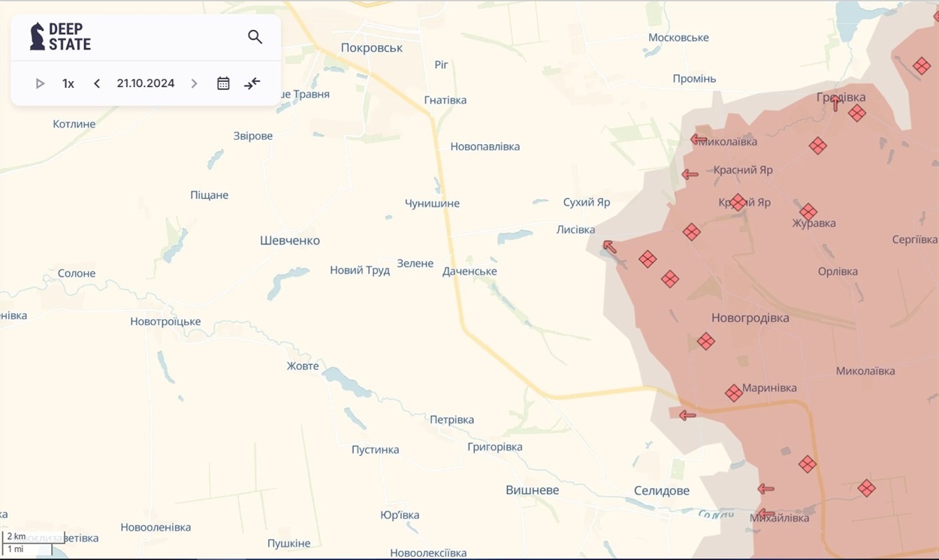Click the Новопавлівка village label

click(x=485, y=147)
